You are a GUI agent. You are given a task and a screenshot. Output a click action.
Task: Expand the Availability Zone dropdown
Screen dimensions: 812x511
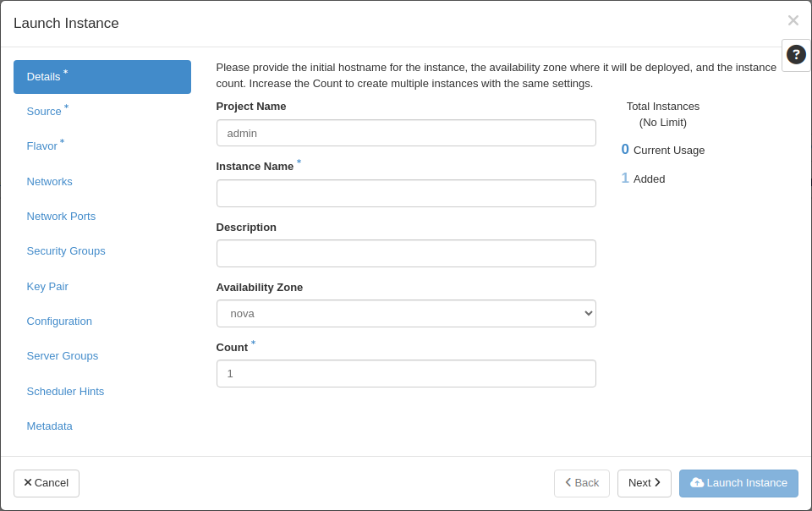coord(406,313)
